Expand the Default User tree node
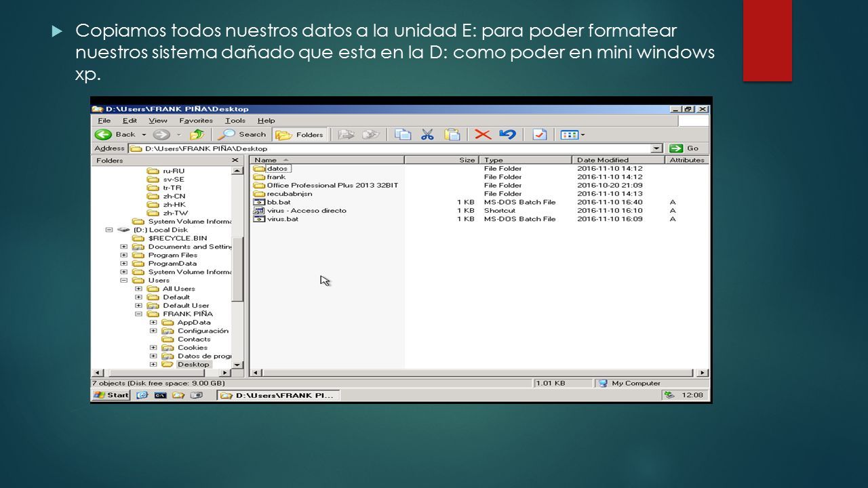868x488 pixels. click(x=138, y=306)
